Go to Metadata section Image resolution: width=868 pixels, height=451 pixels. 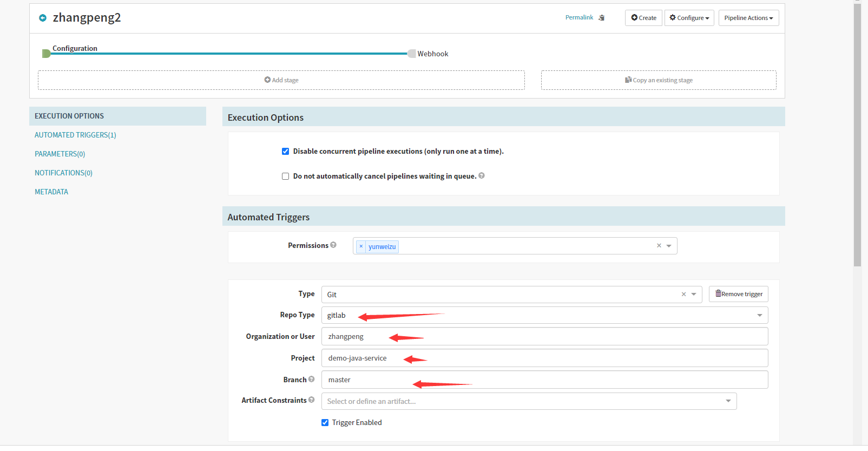click(51, 192)
